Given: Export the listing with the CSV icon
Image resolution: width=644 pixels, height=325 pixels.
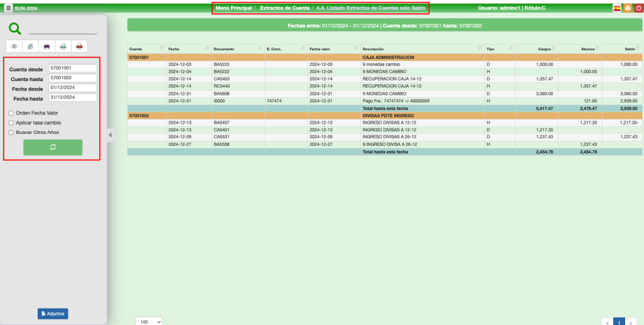Looking at the screenshot, I should pyautogui.click(x=63, y=46).
